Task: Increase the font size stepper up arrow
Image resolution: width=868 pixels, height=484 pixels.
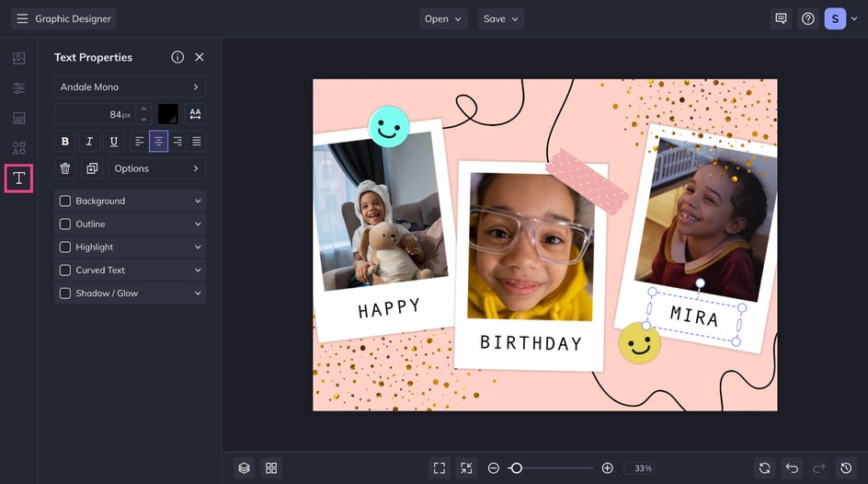Action: (x=144, y=109)
